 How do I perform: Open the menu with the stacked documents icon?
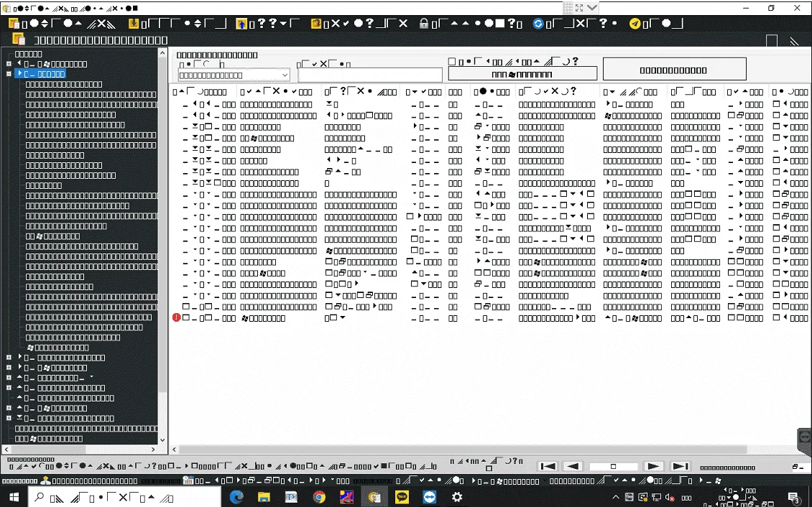(x=63, y=24)
